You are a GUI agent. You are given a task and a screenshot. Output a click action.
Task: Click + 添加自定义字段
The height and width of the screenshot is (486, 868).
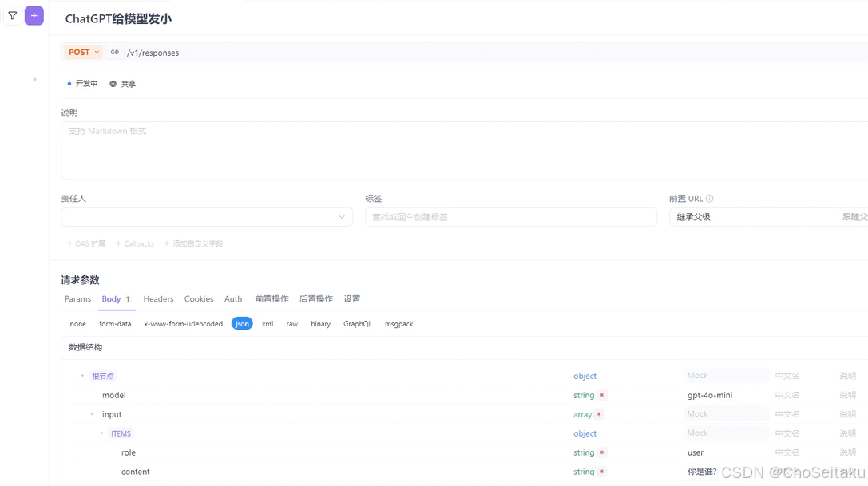click(x=193, y=243)
